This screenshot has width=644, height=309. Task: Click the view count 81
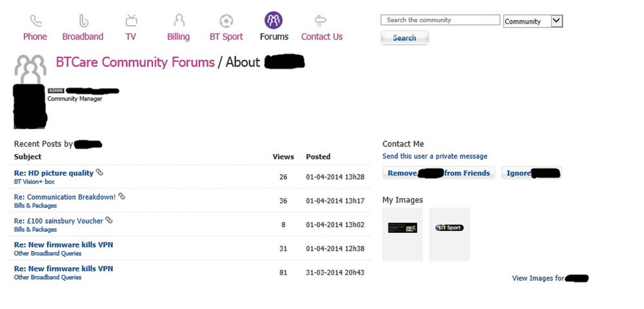(283, 272)
